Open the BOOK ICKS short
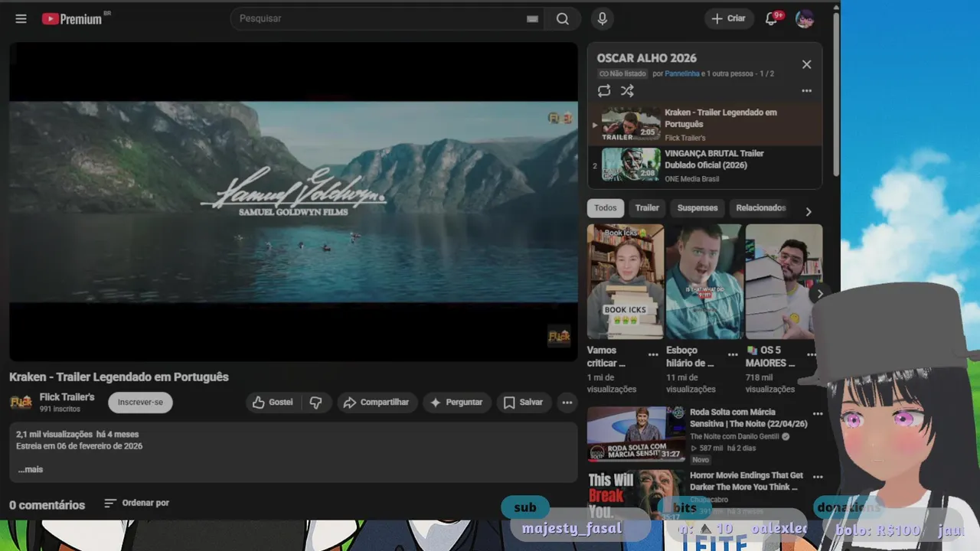This screenshot has height=551, width=980. 626,282
